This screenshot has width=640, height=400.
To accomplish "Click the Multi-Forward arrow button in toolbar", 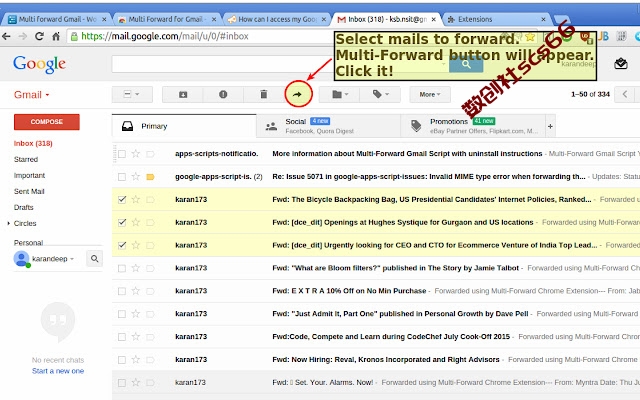I will click(x=298, y=94).
